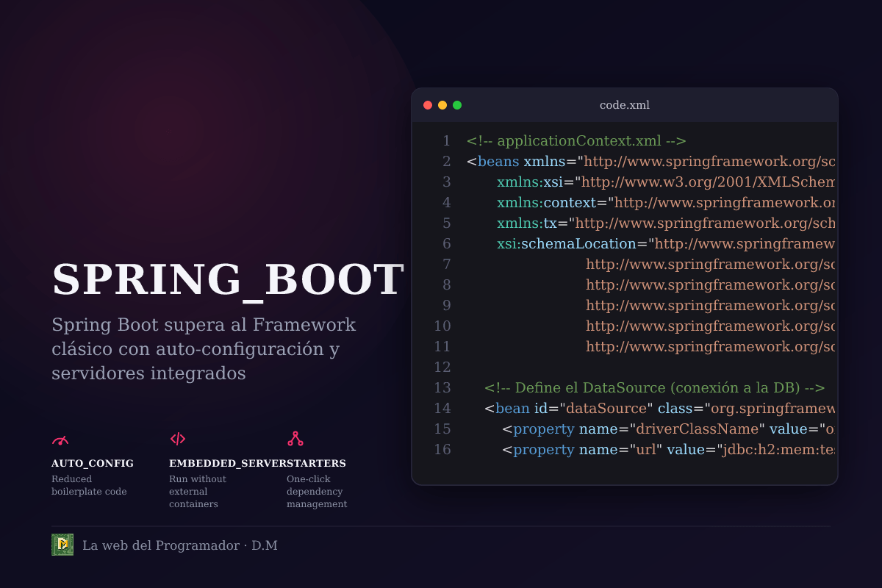
Task: Click the EMBEDDED_SERVER label
Action: tap(228, 464)
